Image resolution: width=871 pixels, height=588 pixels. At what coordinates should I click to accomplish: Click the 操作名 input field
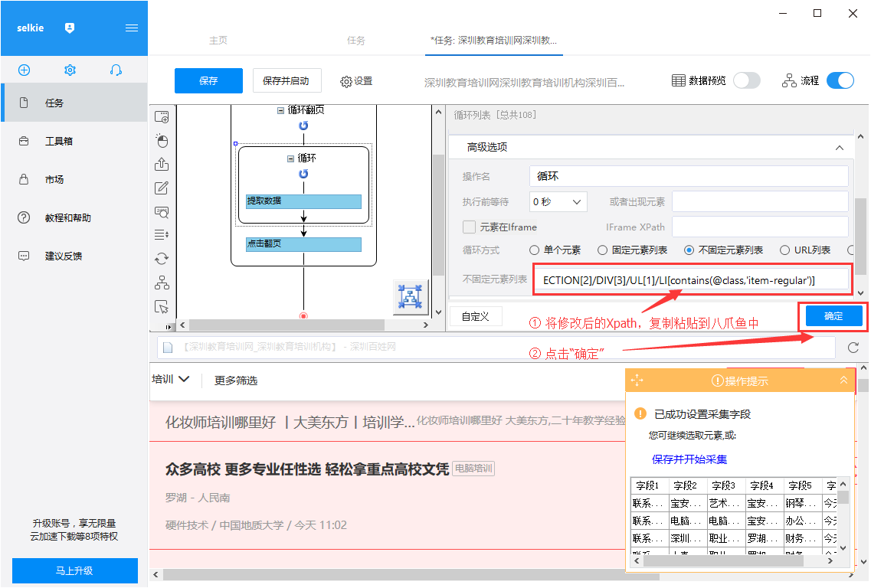coord(688,176)
